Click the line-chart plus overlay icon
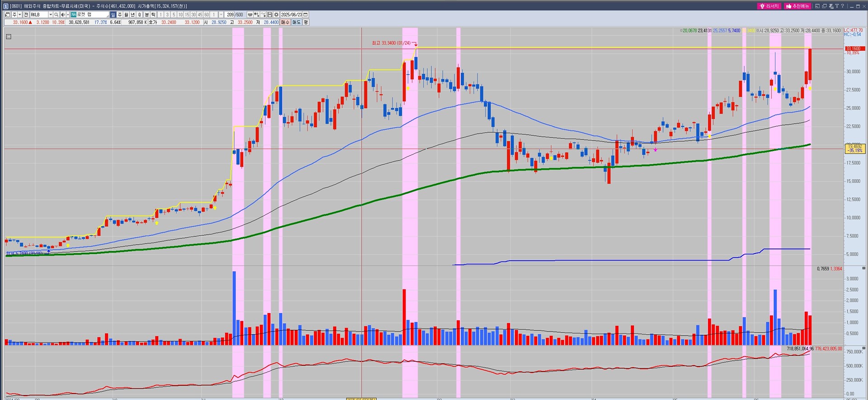Image resolution: width=868 pixels, height=400 pixels. pos(263,14)
